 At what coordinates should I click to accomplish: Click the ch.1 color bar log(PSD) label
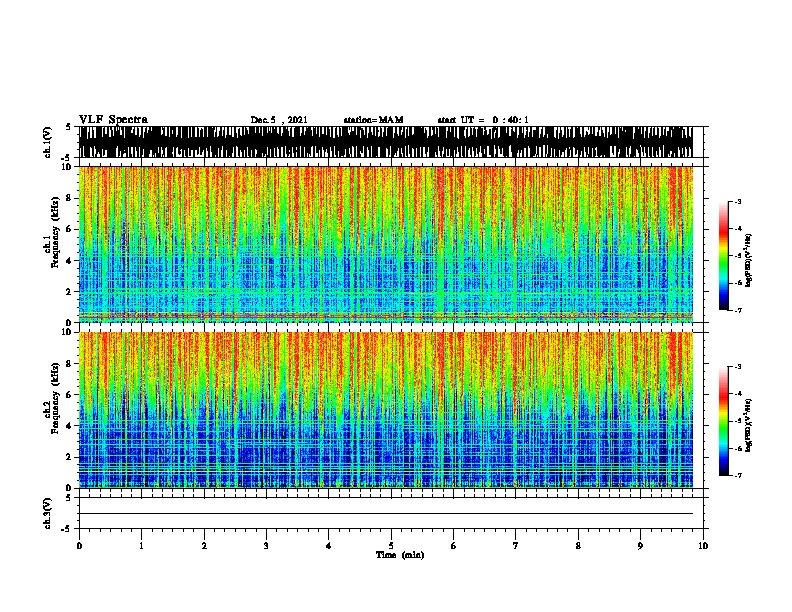(x=748, y=260)
